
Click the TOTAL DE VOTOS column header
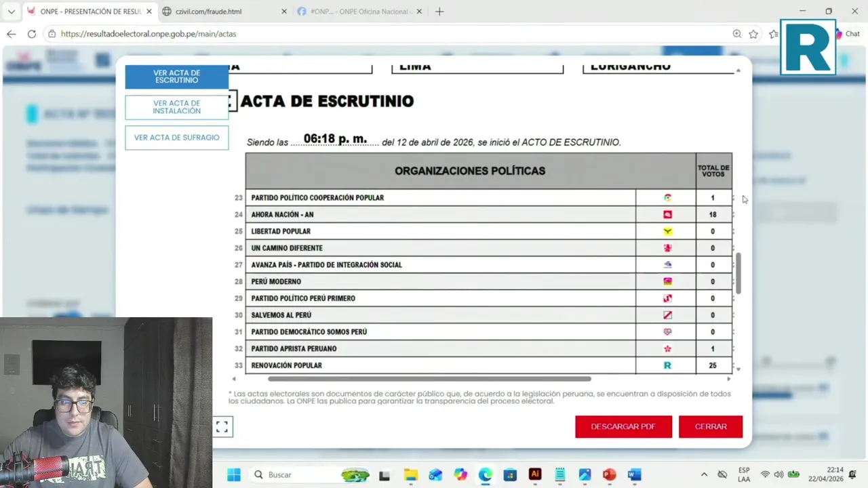713,171
